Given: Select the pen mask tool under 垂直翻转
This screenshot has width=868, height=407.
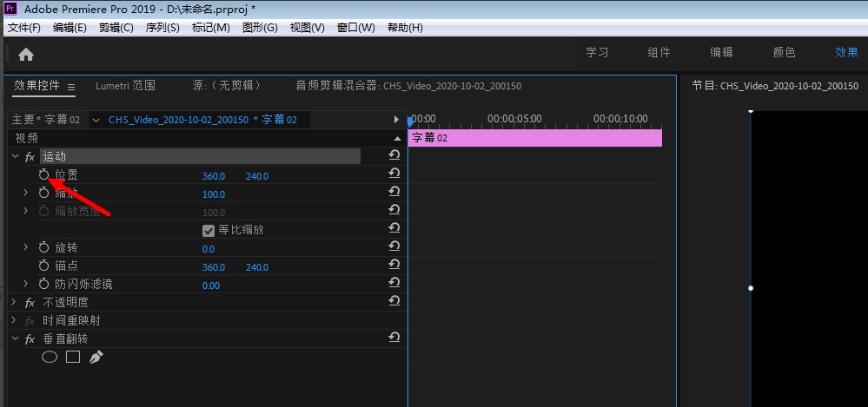Looking at the screenshot, I should coord(96,357).
